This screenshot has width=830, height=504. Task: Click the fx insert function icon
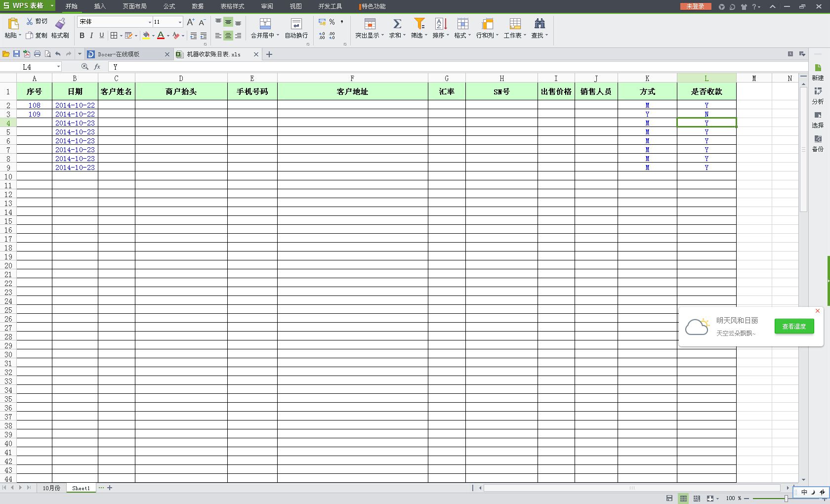pyautogui.click(x=97, y=67)
